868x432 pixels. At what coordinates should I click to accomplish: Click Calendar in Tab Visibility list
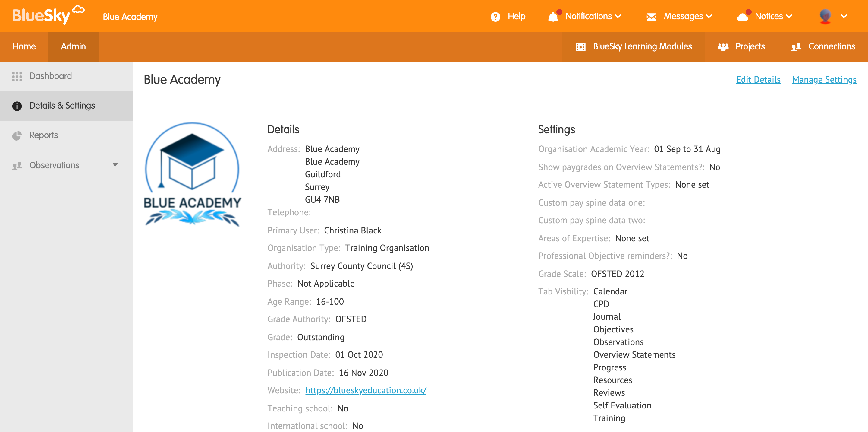(610, 292)
